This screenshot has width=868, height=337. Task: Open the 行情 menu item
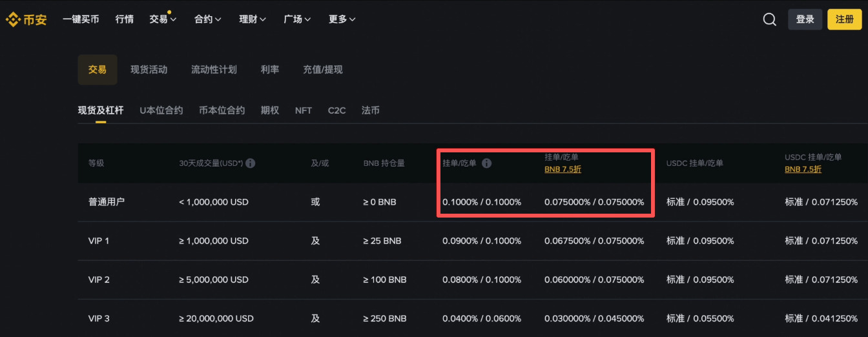[x=125, y=19]
